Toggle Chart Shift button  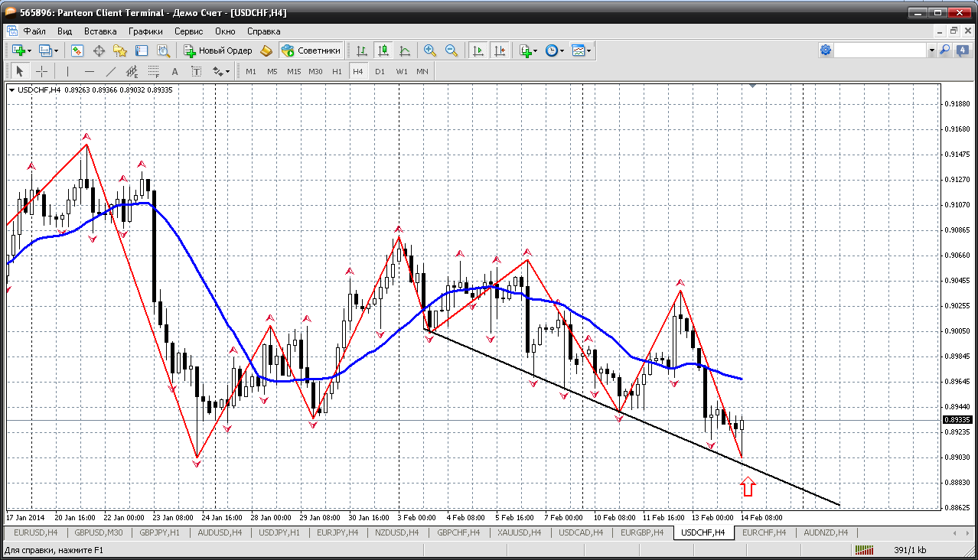coord(500,50)
